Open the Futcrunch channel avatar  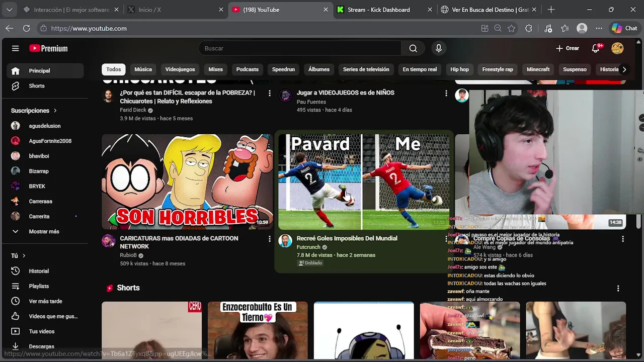(x=285, y=241)
